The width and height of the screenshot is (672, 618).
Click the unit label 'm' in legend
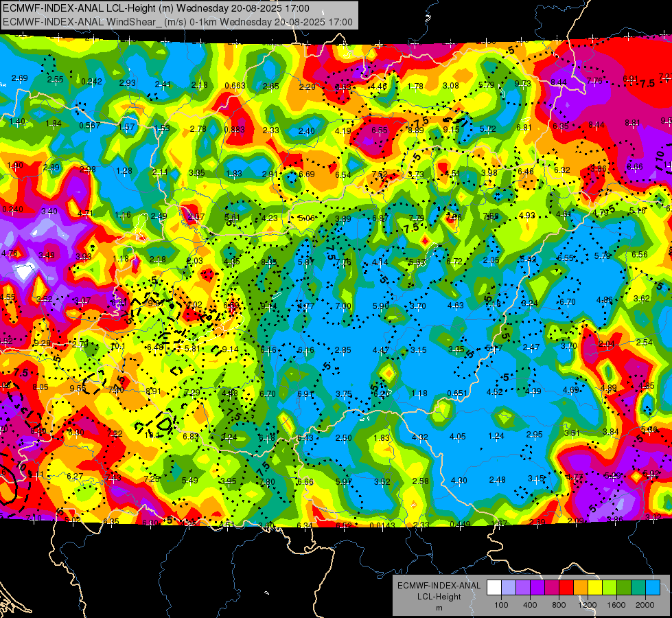(x=439, y=608)
